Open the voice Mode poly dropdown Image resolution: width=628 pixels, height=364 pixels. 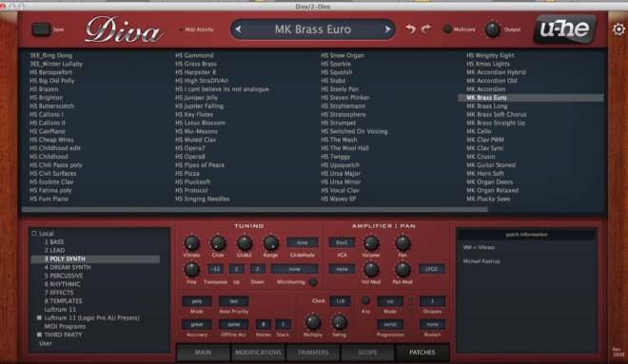tap(197, 301)
